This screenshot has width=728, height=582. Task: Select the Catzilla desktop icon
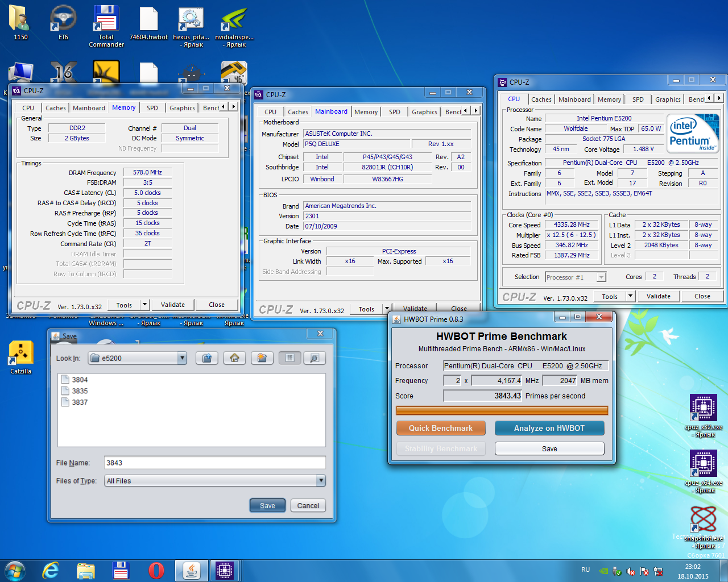coord(20,357)
